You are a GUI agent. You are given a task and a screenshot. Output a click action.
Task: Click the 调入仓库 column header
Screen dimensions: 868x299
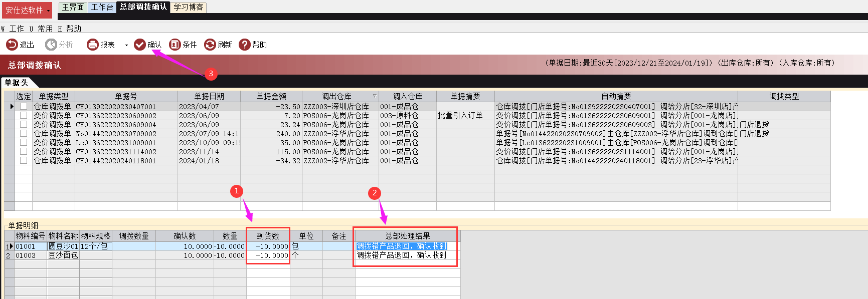tap(408, 96)
